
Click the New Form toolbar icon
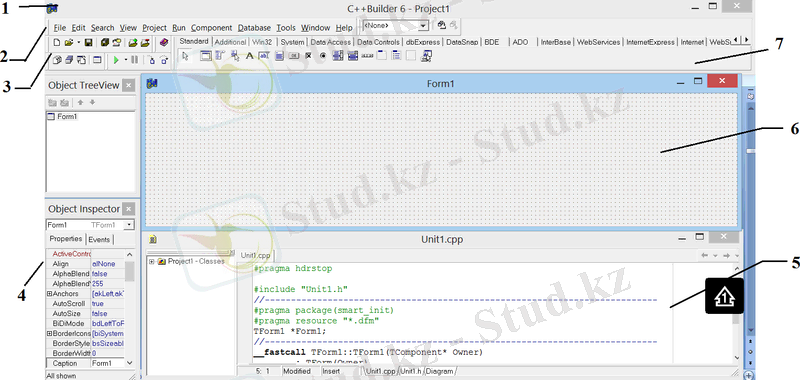97,60
